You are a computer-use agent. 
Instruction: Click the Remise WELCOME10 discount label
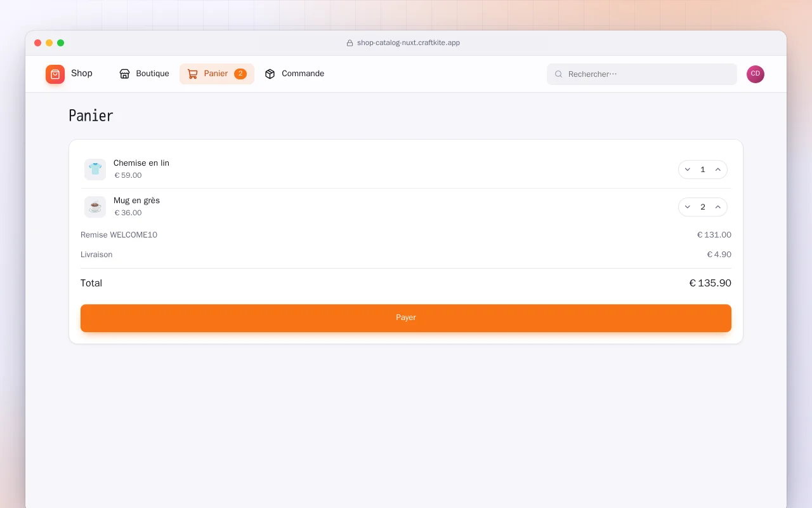pos(119,235)
